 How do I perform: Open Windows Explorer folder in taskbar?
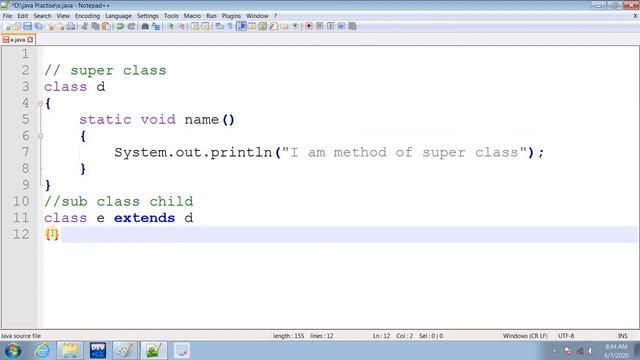coord(70,351)
